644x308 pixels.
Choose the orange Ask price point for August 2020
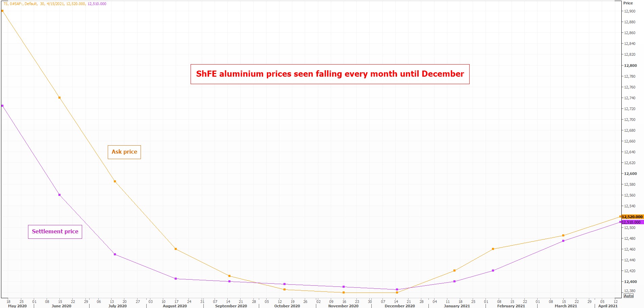coord(176,249)
